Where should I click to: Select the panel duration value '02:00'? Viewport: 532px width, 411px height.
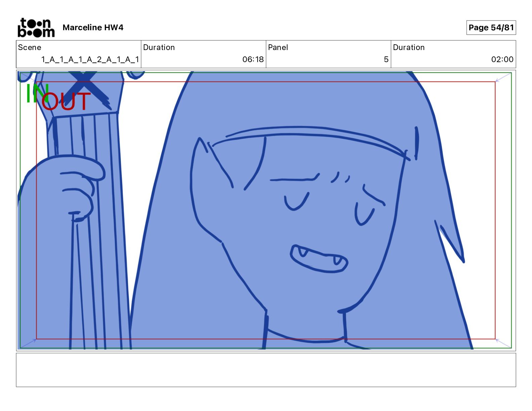point(502,59)
